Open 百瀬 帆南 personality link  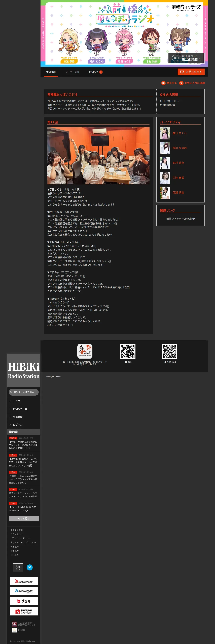[178, 193]
